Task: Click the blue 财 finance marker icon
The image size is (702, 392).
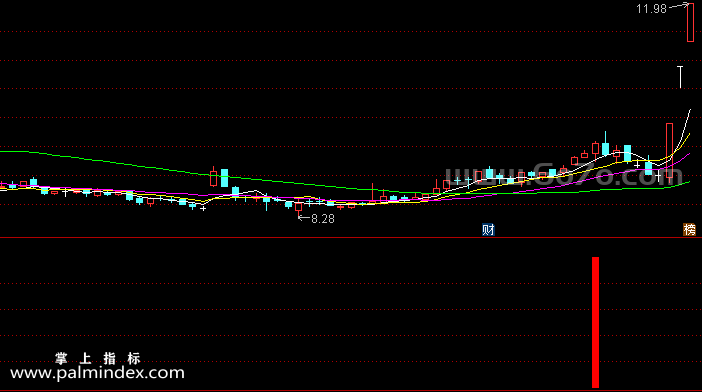Action: (x=488, y=230)
